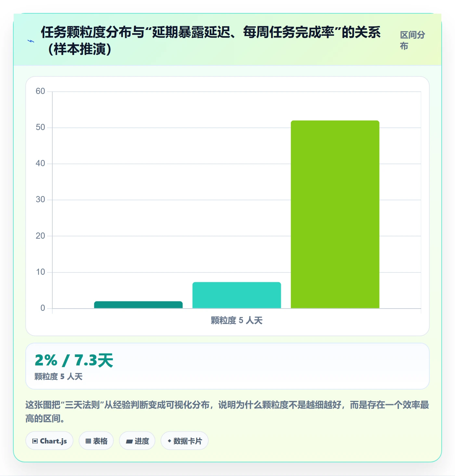Click the y-axis value 60
The height and width of the screenshot is (476, 455).
(40, 91)
